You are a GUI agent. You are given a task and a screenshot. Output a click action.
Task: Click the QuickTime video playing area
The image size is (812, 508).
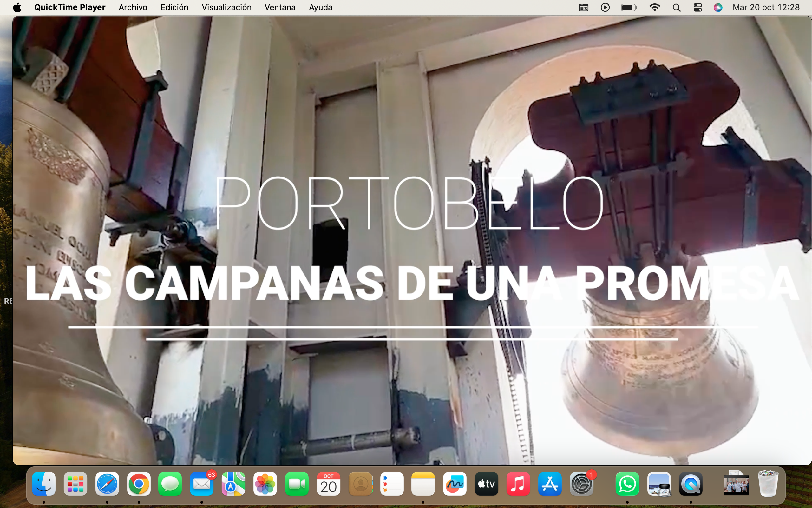pyautogui.click(x=412, y=240)
